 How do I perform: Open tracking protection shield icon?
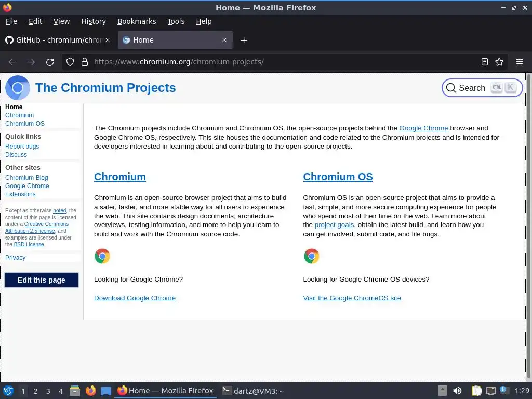(x=70, y=62)
